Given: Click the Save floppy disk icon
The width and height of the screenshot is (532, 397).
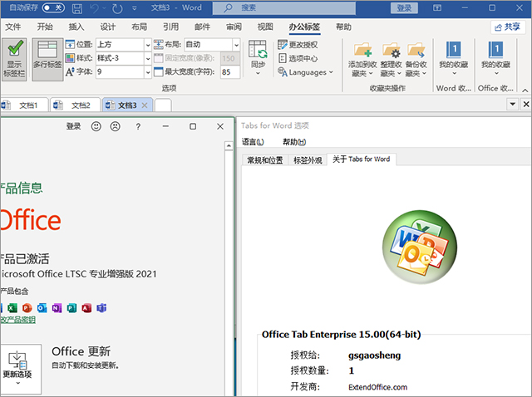Looking at the screenshot, I should 77,8.
